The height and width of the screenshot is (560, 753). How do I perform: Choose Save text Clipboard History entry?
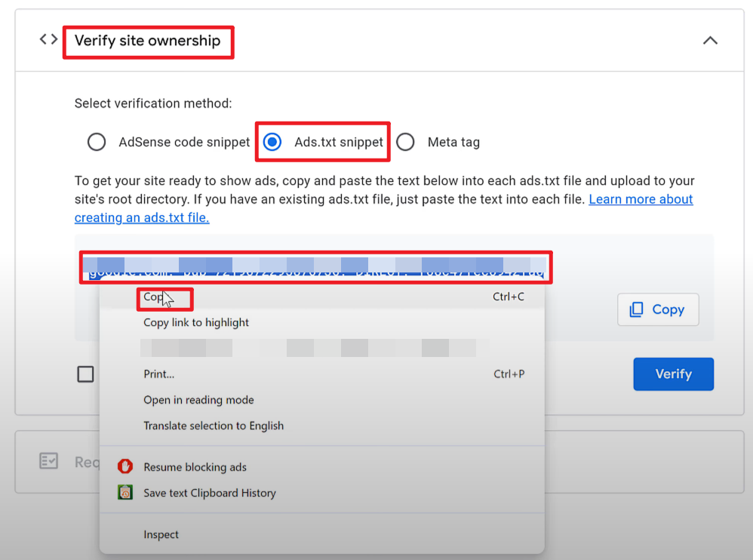coord(321,494)
